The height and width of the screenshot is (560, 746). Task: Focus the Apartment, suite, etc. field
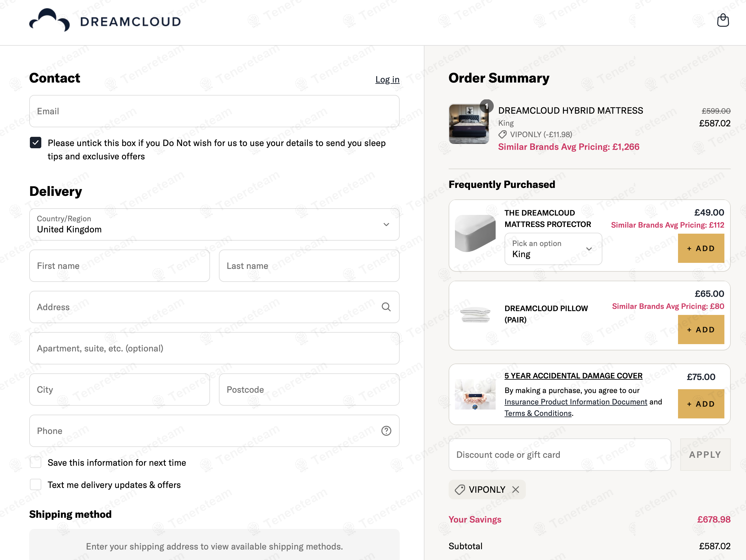pos(214,348)
